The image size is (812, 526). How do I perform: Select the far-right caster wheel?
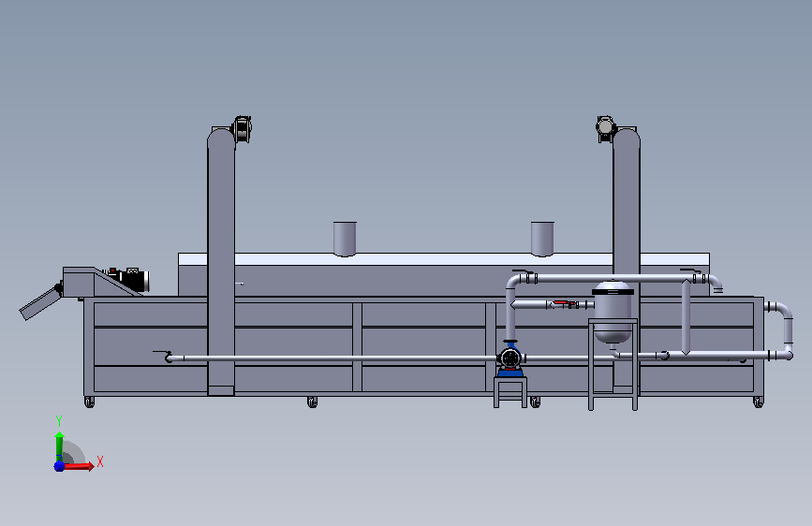(758, 402)
